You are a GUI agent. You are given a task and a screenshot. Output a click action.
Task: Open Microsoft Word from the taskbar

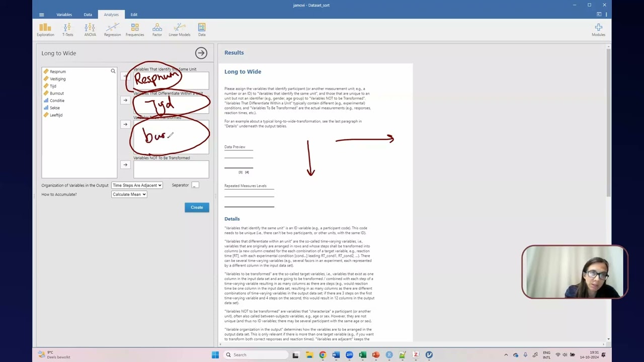tap(336, 355)
